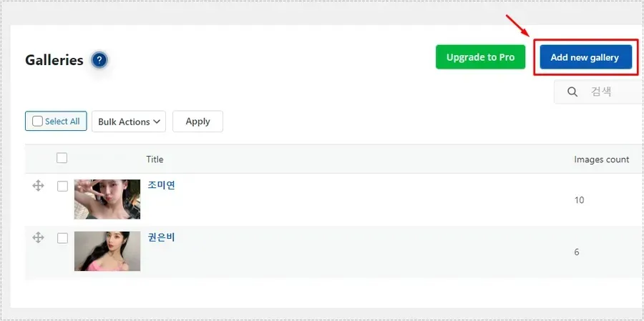Open the 권은비 gallery thumbnail

pyautogui.click(x=107, y=251)
